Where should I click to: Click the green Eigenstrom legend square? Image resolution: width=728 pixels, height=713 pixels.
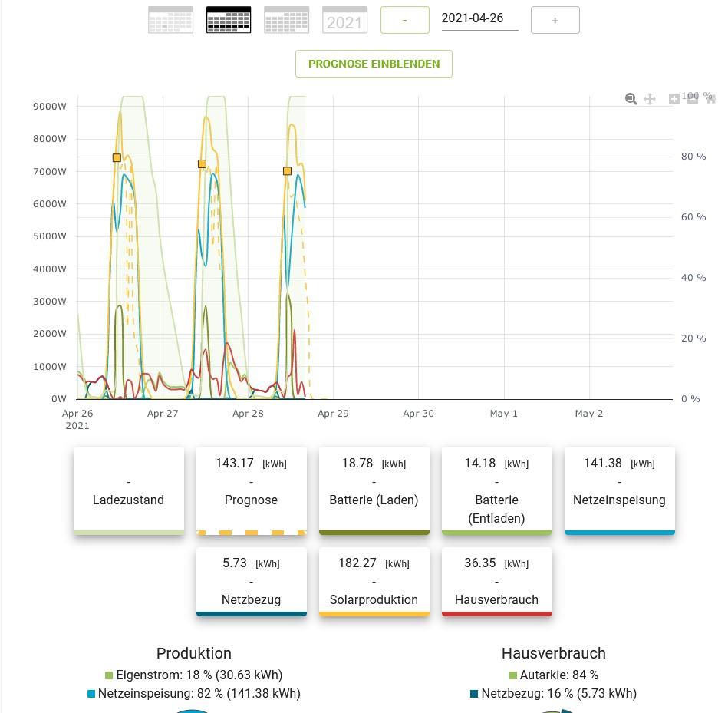coord(109,675)
